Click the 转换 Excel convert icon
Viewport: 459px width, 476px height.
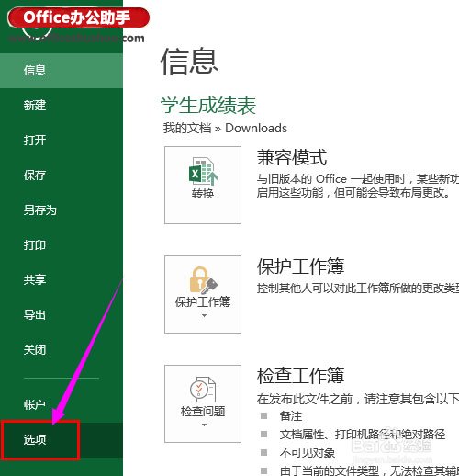(x=203, y=171)
